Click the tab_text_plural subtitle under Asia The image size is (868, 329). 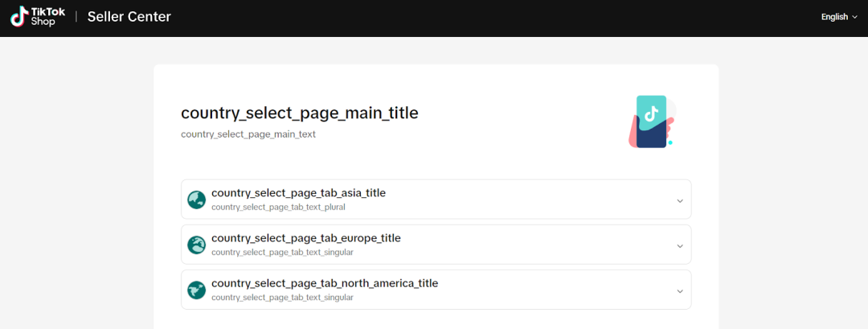pos(280,208)
